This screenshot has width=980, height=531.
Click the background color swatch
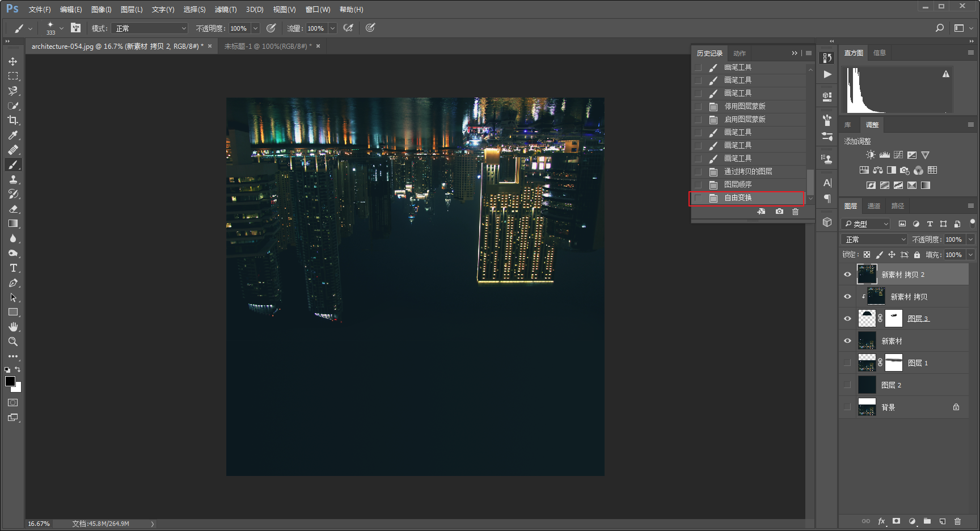coord(18,389)
